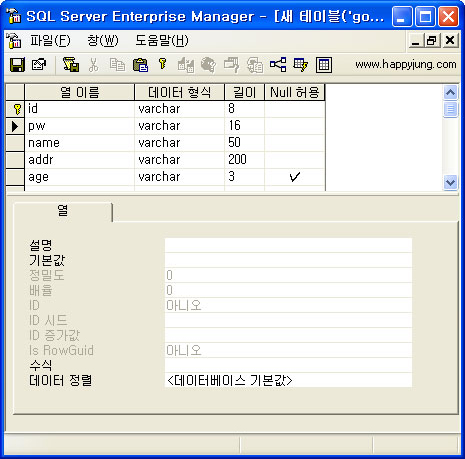Click the manage constraints grid icon
The width and height of the screenshot is (465, 459).
(324, 65)
